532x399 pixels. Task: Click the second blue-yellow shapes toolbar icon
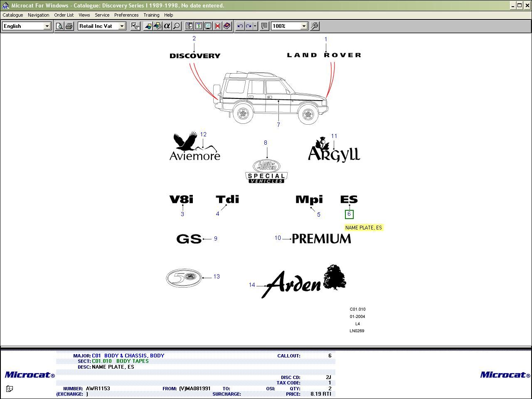tap(158, 26)
